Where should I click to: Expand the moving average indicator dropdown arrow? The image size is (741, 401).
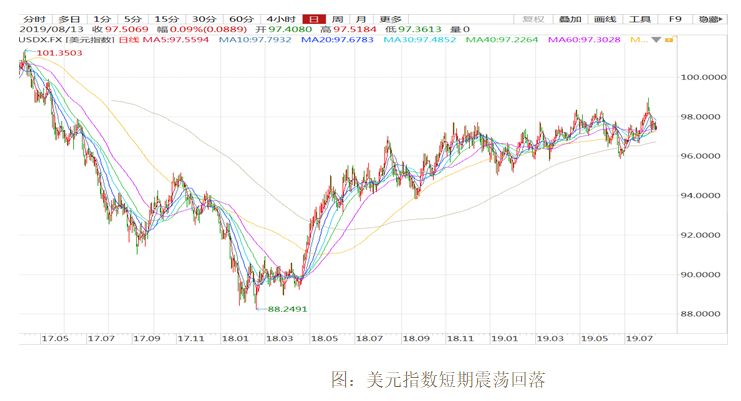tap(656, 40)
